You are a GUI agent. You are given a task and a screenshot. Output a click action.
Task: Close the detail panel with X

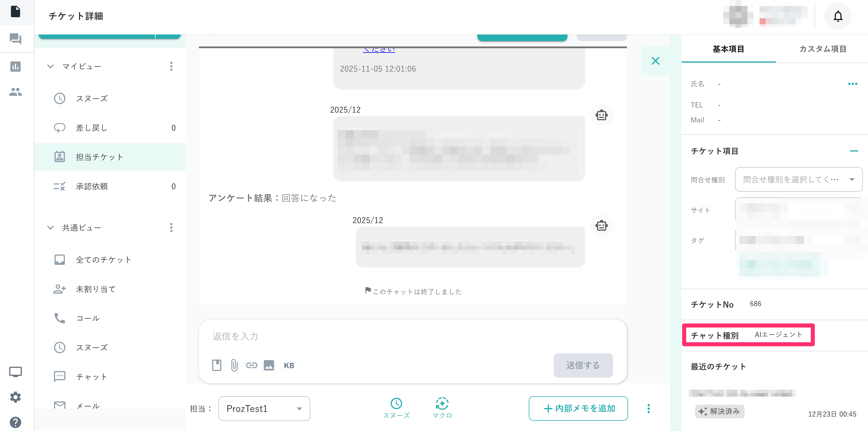pyautogui.click(x=655, y=61)
